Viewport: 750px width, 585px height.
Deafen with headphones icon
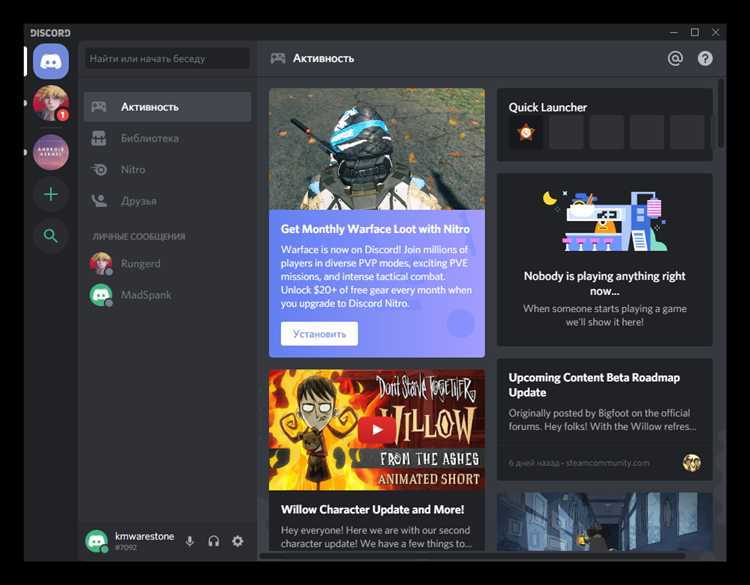(214, 541)
